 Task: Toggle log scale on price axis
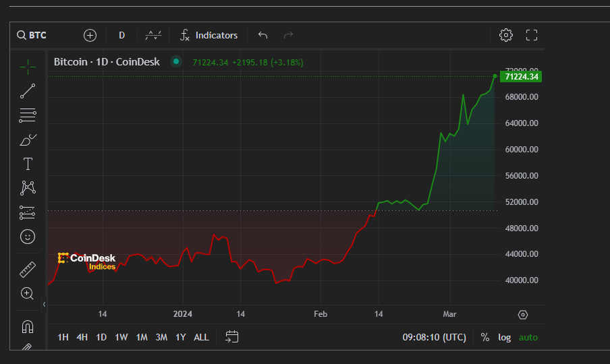[x=505, y=337]
